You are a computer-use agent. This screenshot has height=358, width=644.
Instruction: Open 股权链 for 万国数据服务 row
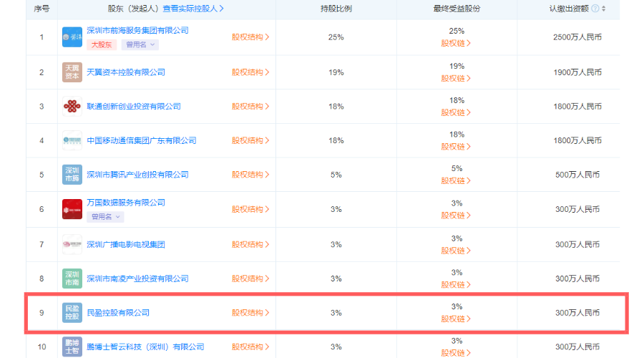[456, 216]
